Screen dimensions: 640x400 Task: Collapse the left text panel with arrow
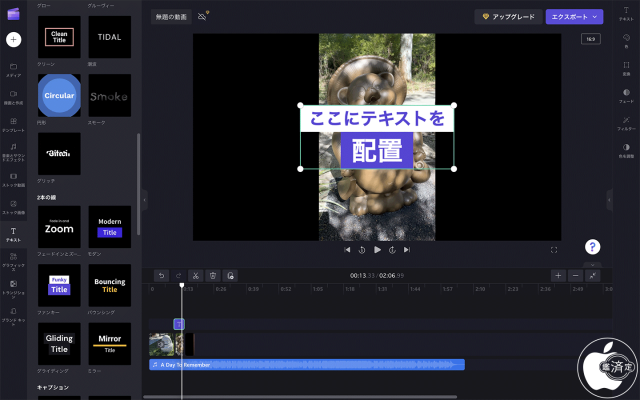click(x=144, y=200)
